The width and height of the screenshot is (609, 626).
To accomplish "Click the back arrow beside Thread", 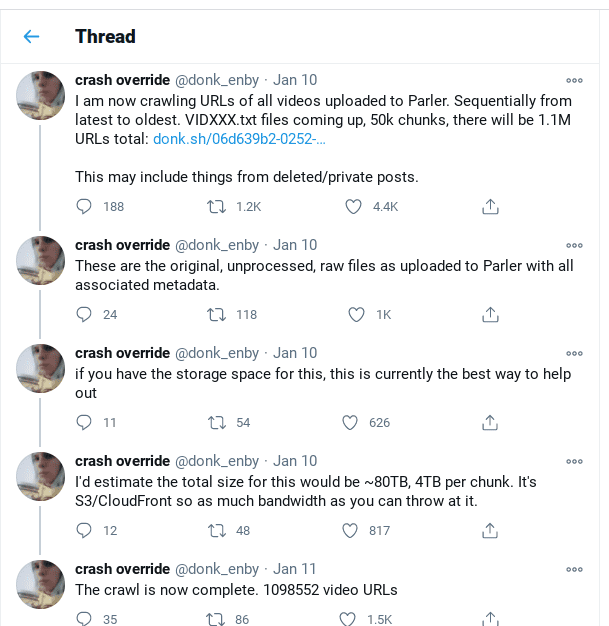I will point(31,37).
